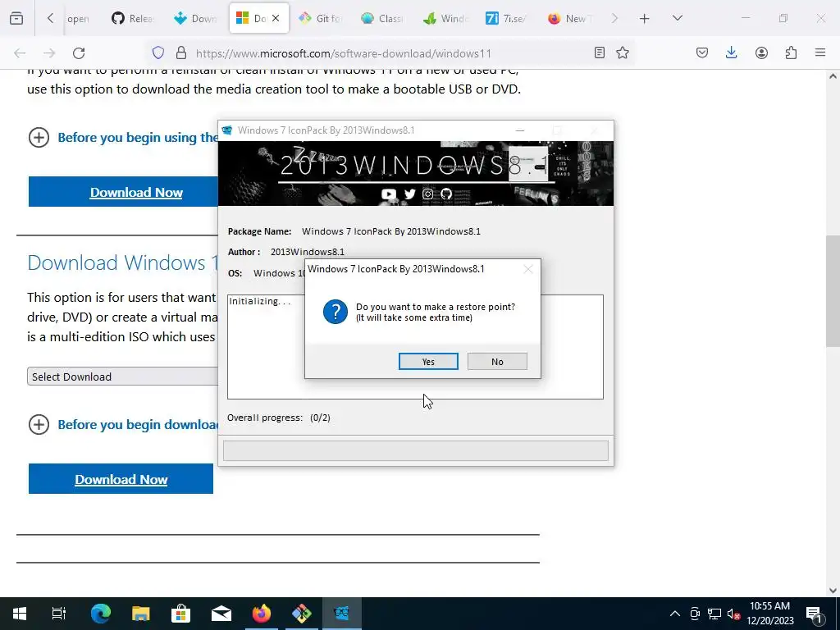Reload the current page

pos(79,53)
